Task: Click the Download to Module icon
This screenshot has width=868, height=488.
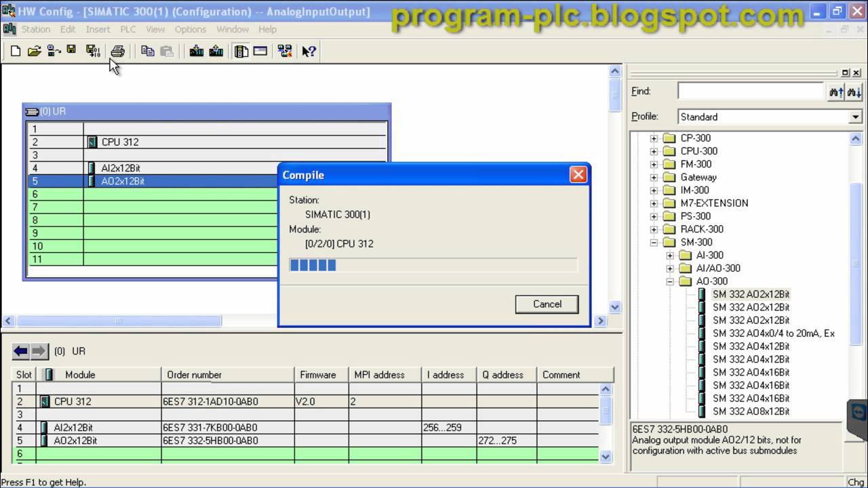Action: (197, 51)
